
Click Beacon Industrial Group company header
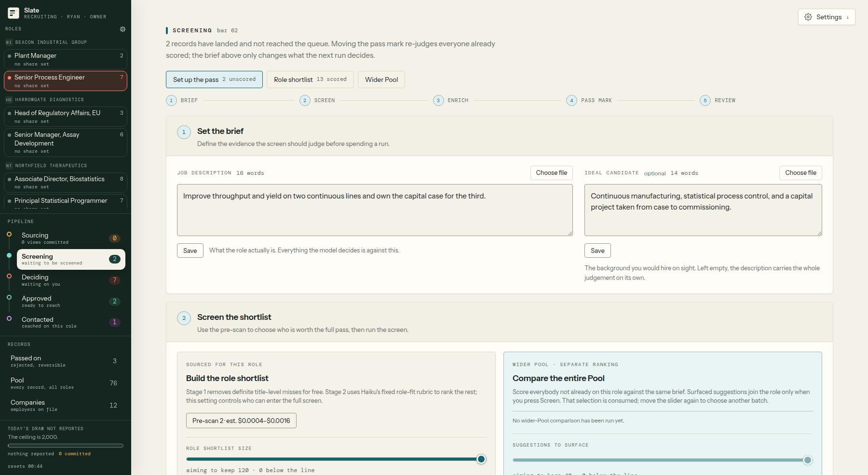click(x=46, y=42)
